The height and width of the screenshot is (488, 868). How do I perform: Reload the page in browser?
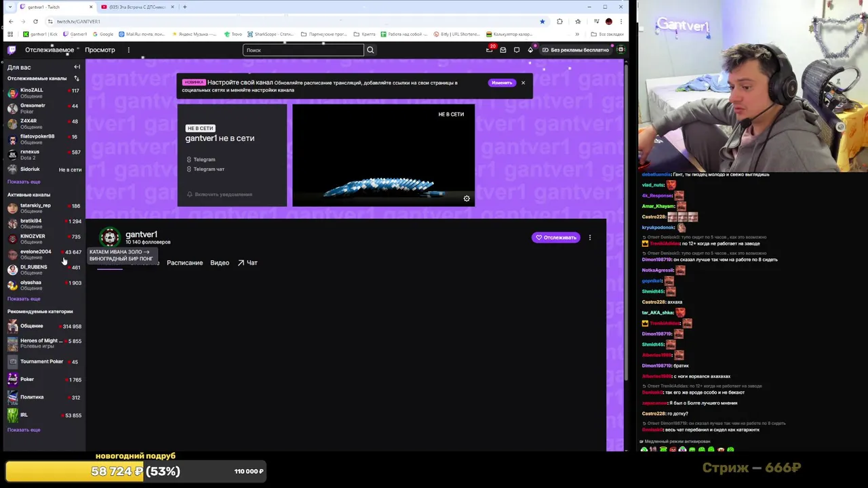point(35,21)
